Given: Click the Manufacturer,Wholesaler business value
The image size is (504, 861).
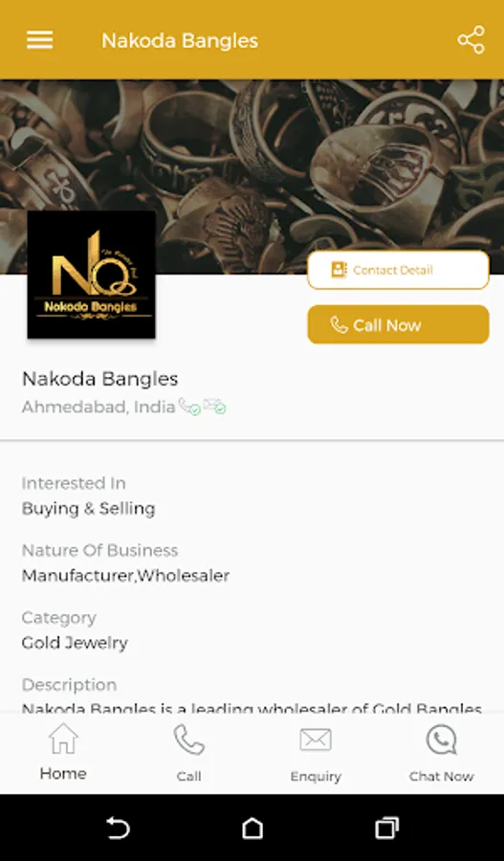Looking at the screenshot, I should (125, 576).
